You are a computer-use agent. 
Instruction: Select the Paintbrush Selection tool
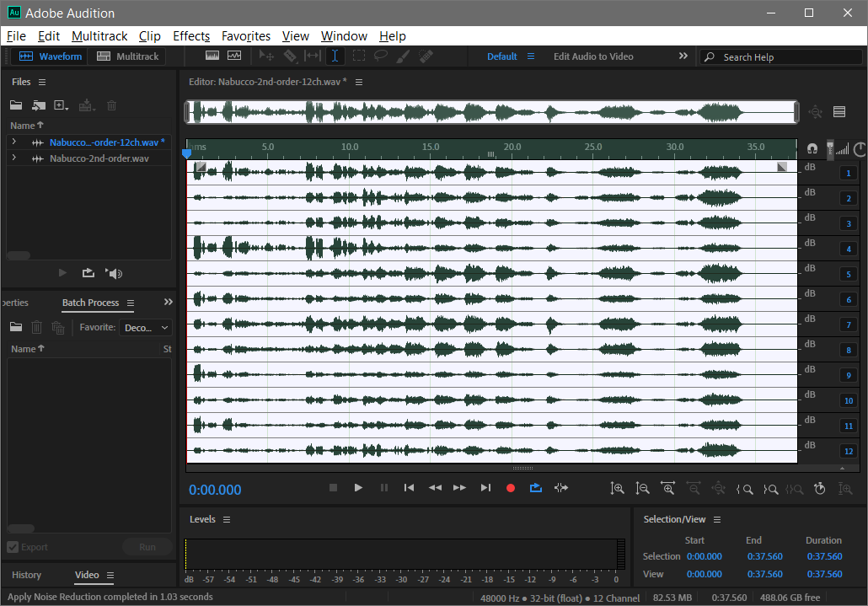403,56
